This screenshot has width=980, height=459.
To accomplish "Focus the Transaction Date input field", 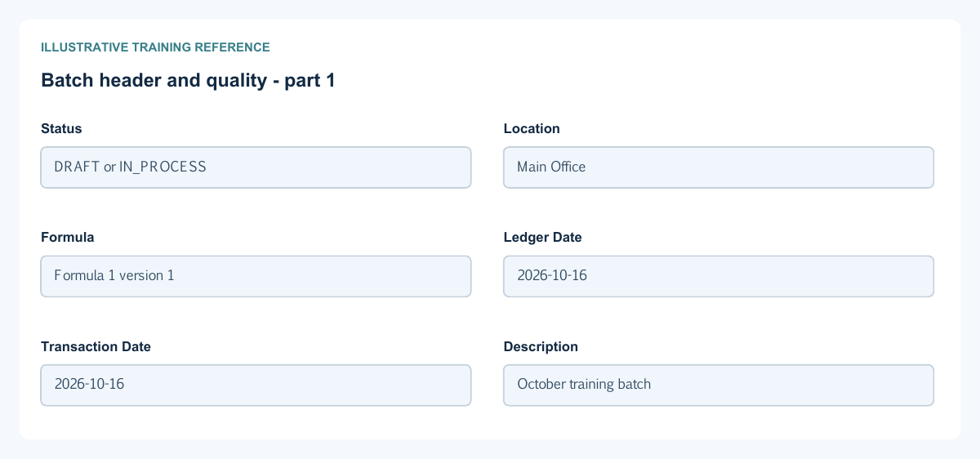I will click(x=256, y=385).
